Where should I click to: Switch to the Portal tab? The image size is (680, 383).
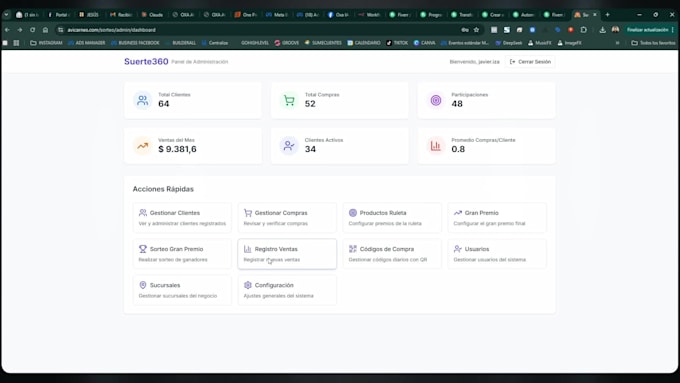(59, 15)
